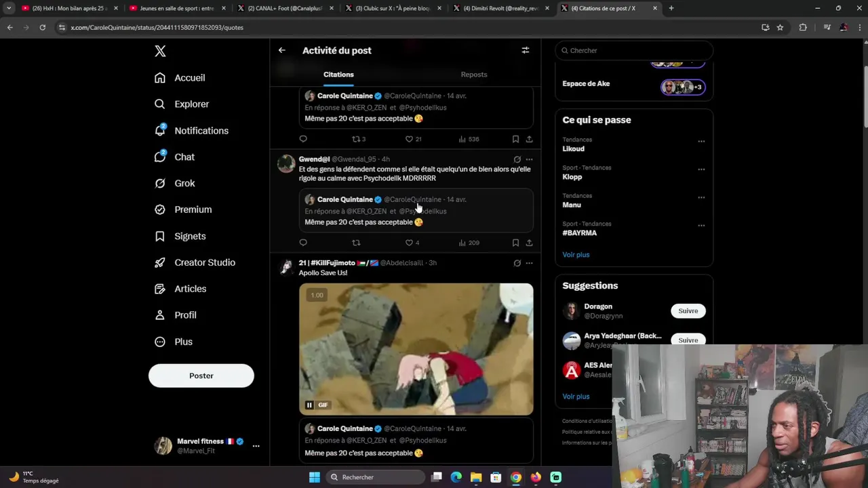Open more options on KillFujimoto post
868x488 pixels.
pyautogui.click(x=529, y=263)
